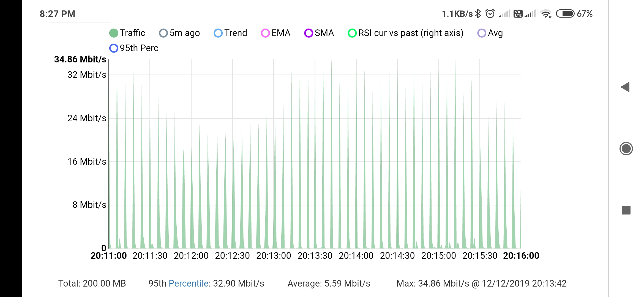Toggle the Avg legend entry
This screenshot has width=644, height=297.
pyautogui.click(x=490, y=33)
